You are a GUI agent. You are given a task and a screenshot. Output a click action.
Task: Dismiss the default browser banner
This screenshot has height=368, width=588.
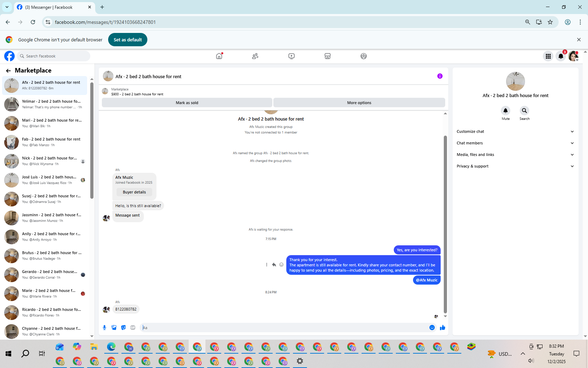click(x=579, y=40)
